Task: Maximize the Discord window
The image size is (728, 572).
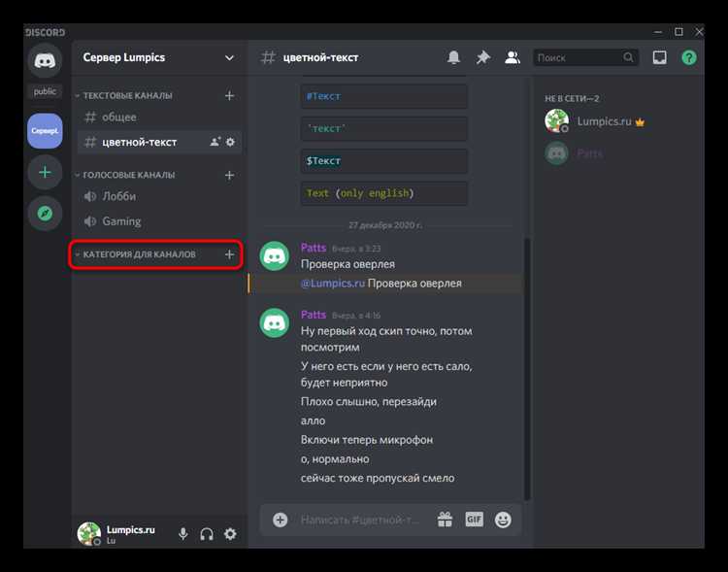Action: (678, 32)
